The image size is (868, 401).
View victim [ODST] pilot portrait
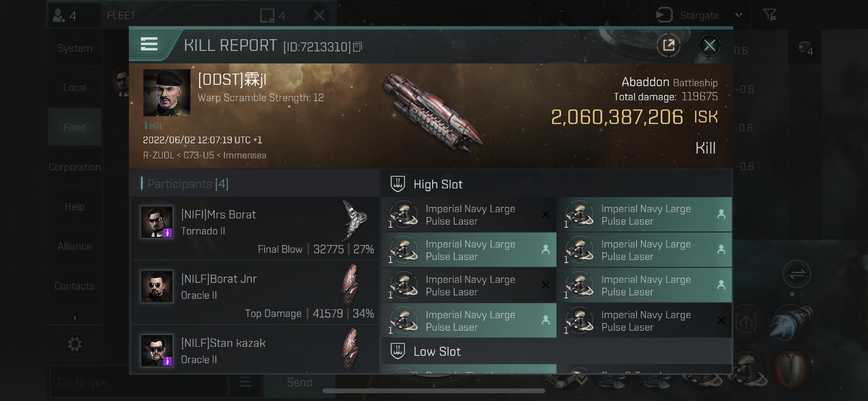pyautogui.click(x=167, y=93)
